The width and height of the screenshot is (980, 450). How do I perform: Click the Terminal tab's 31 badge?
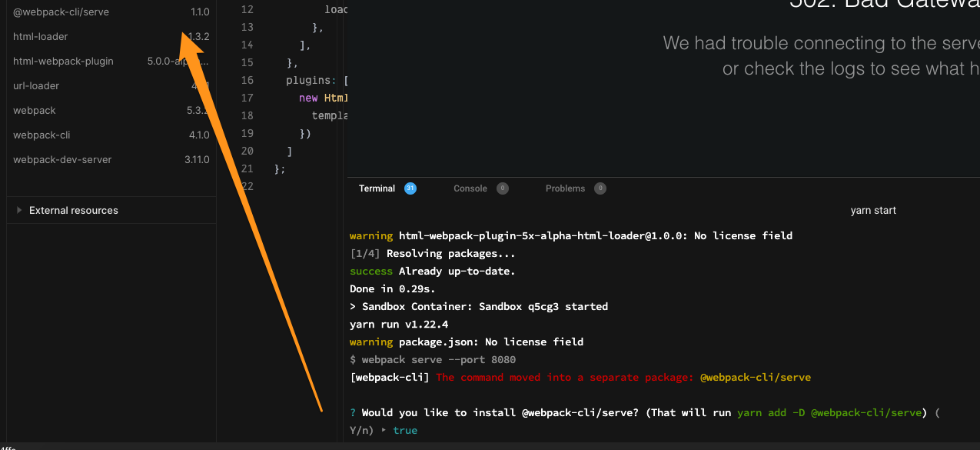pyautogui.click(x=410, y=188)
